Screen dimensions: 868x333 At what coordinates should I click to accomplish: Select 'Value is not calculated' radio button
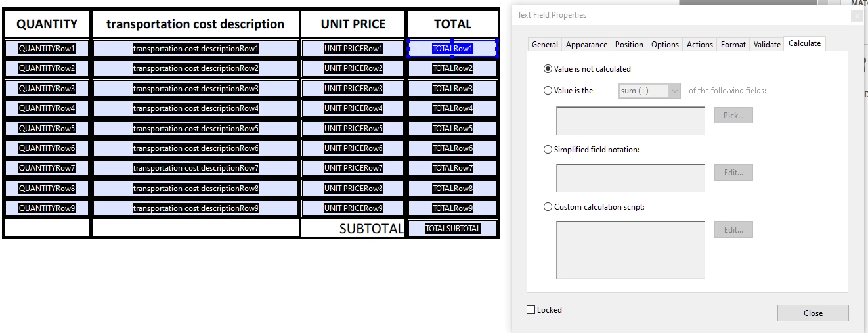[x=548, y=69]
